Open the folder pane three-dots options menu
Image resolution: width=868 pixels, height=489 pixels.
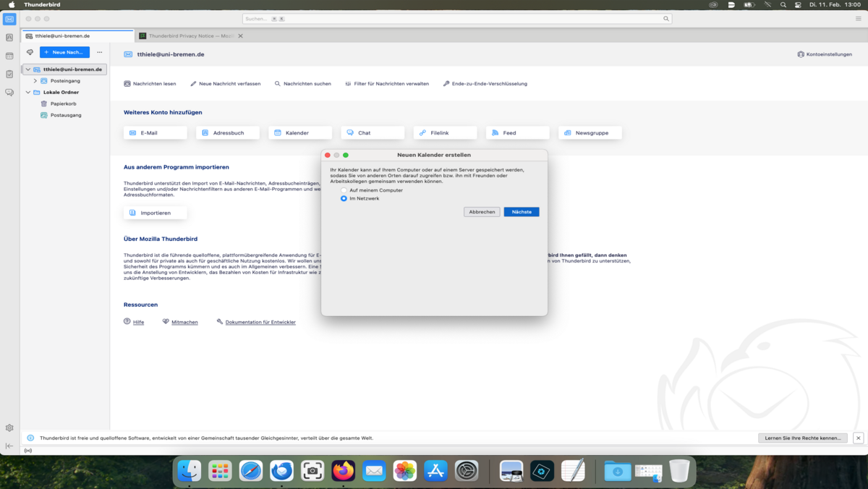[x=100, y=52]
